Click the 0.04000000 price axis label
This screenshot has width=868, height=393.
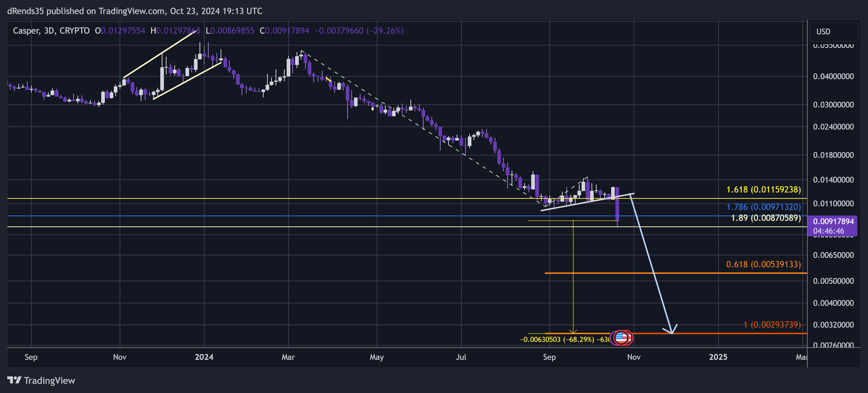tap(833, 77)
